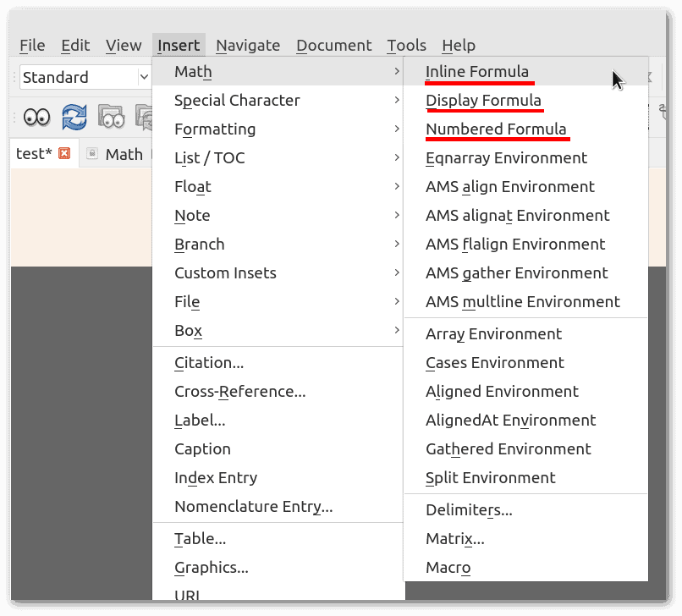This screenshot has height=616, width=682.
Task: Open the Navigate menu
Action: (x=248, y=46)
